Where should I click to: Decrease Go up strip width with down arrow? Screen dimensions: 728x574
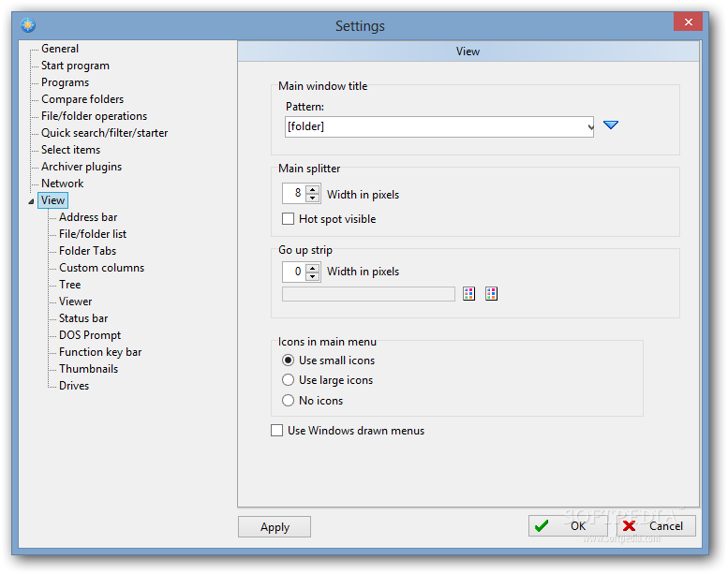313,276
